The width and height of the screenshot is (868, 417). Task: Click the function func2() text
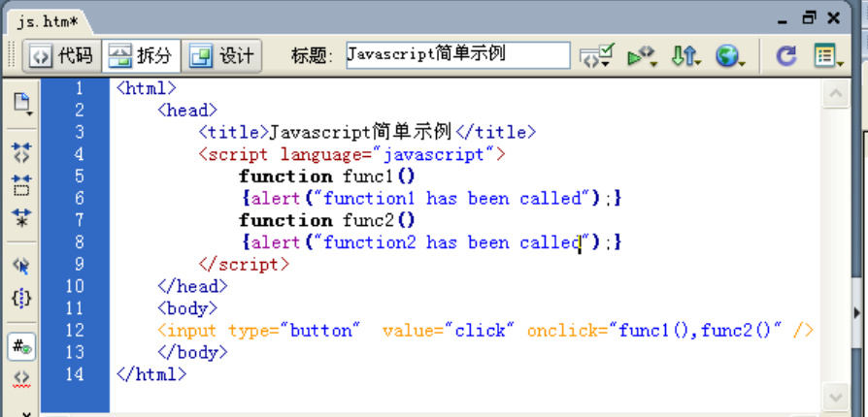point(327,221)
